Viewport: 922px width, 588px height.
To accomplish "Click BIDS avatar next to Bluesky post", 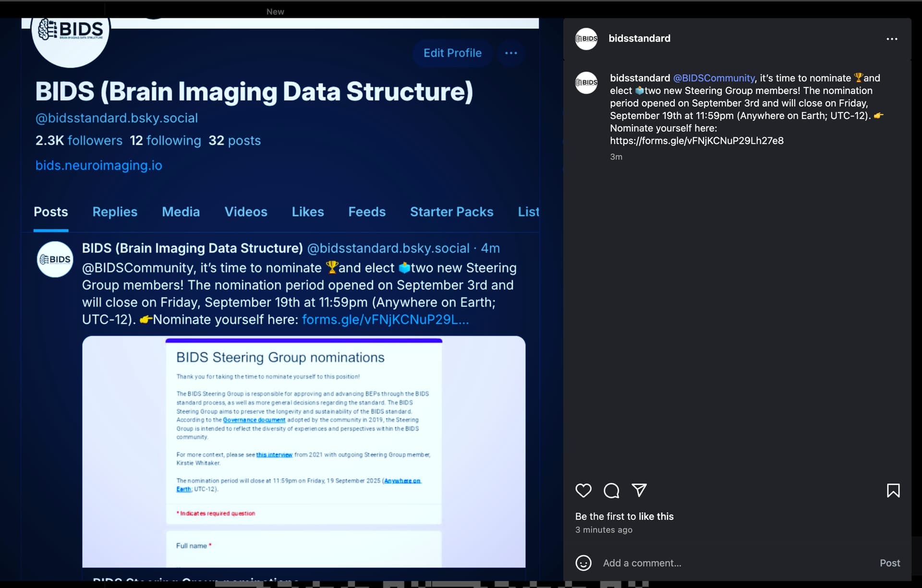I will 55,259.
